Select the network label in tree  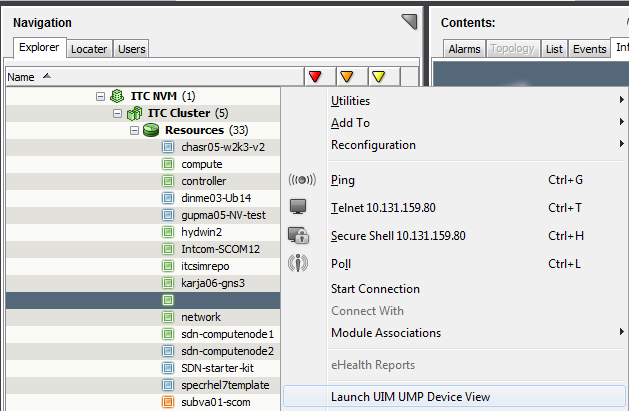click(201, 317)
